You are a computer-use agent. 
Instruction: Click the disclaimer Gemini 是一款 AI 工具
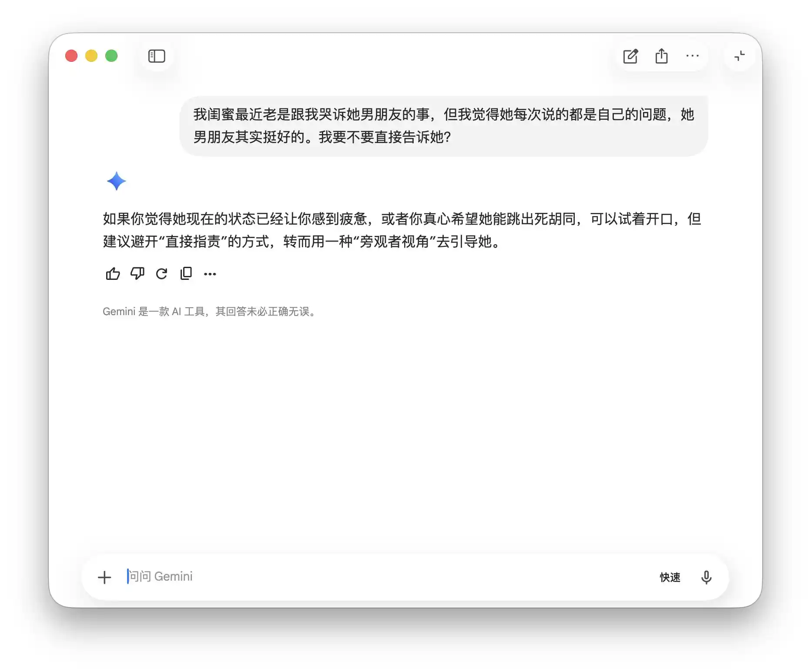pos(210,312)
